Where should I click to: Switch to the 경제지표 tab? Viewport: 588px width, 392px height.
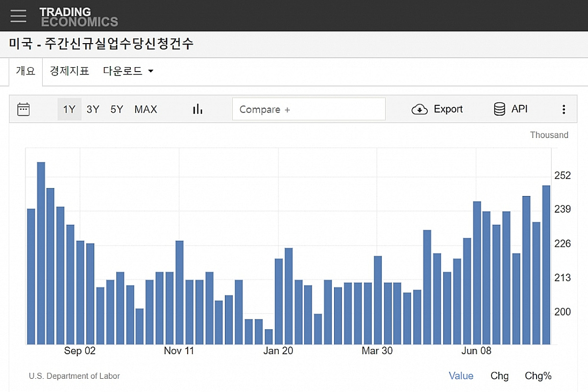[69, 71]
